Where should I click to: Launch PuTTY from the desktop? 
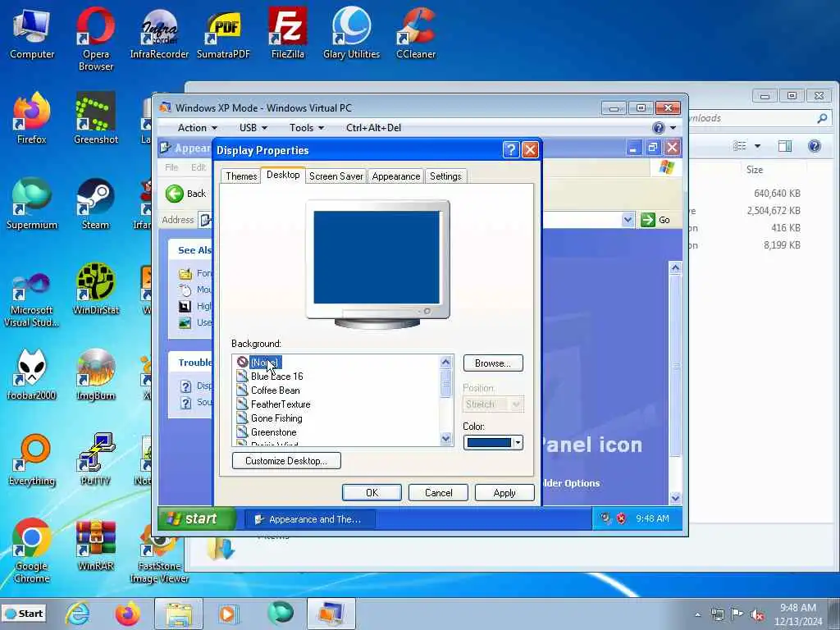pyautogui.click(x=96, y=459)
